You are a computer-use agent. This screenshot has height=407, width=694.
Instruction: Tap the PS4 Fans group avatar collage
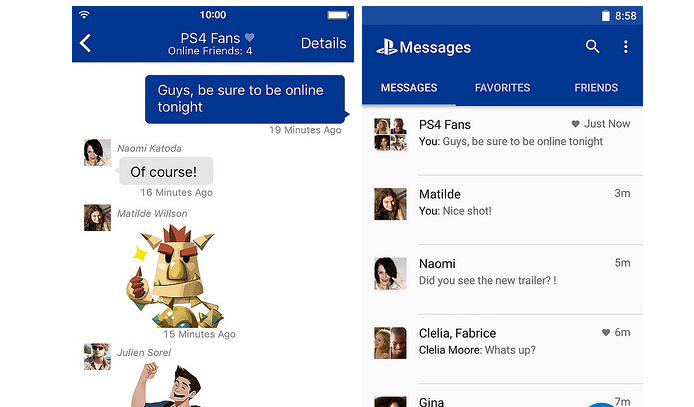[390, 134]
